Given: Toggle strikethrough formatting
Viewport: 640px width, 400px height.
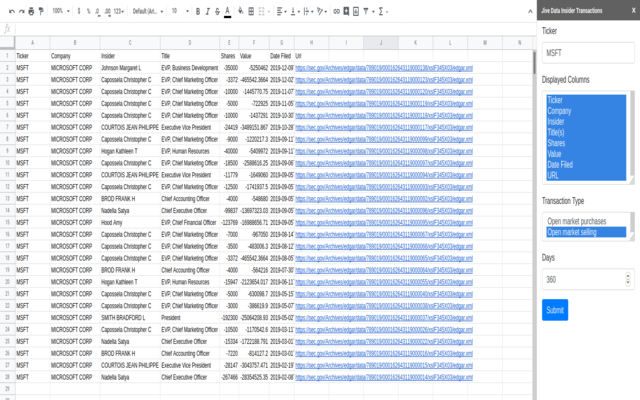Looking at the screenshot, I should (217, 11).
